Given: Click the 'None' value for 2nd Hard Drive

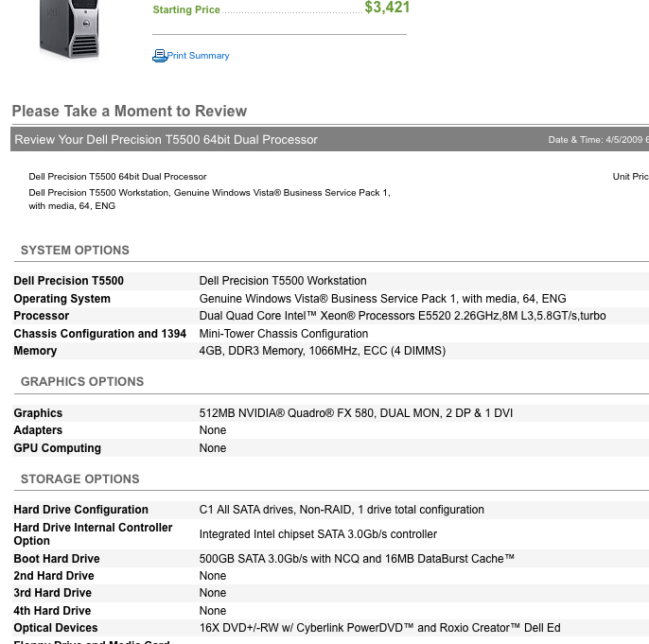Looking at the screenshot, I should pos(213,576).
